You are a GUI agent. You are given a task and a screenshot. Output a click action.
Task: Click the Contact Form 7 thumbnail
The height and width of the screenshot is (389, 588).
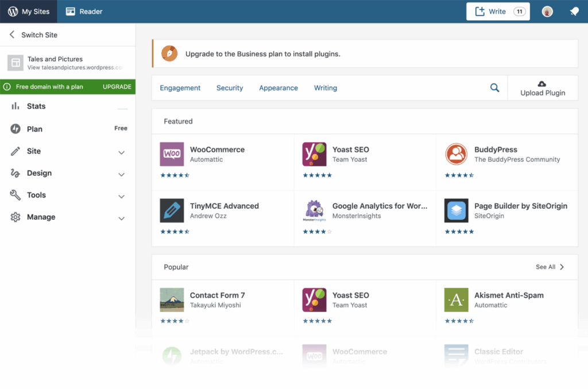(172, 300)
